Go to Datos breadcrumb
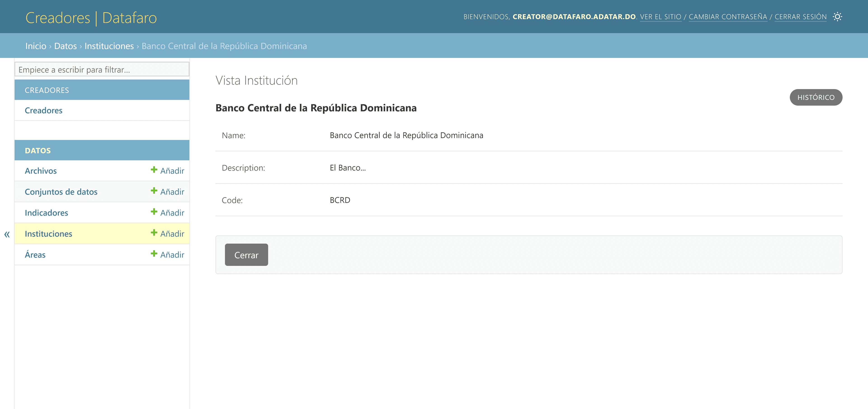868x409 pixels. 65,46
